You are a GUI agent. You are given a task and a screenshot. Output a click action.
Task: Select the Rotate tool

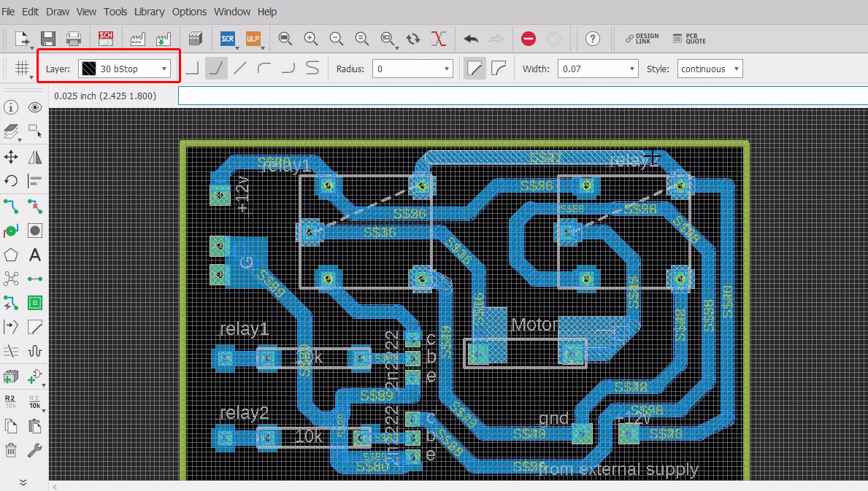click(11, 181)
